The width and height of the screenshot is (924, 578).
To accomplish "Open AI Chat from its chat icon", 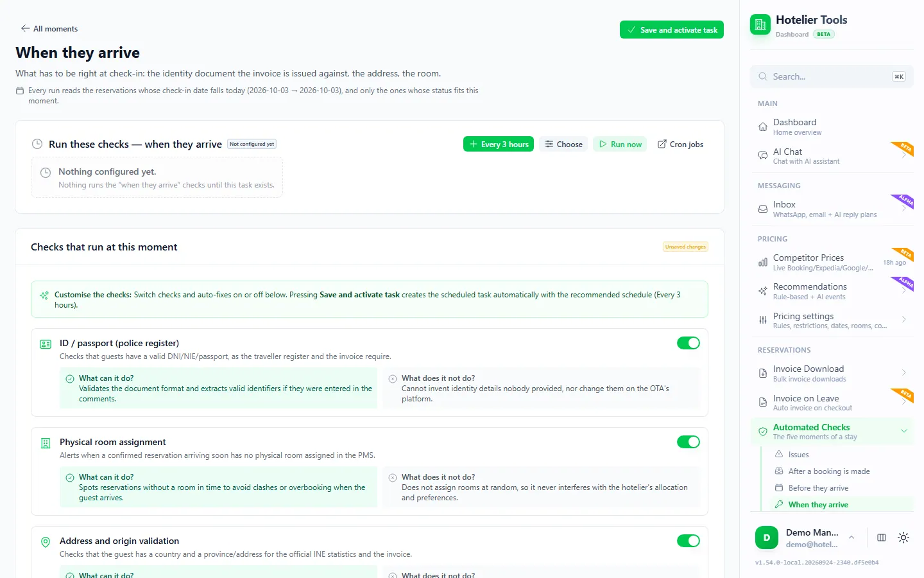I will tap(763, 155).
